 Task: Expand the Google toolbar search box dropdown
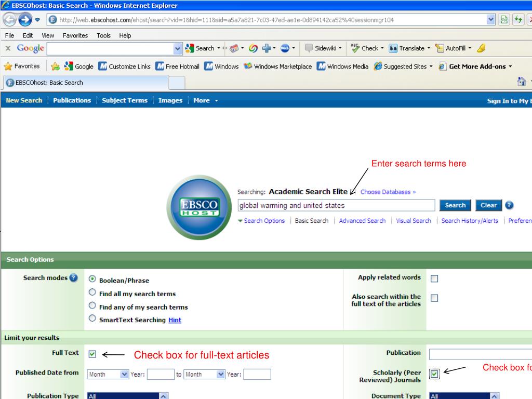click(x=178, y=48)
